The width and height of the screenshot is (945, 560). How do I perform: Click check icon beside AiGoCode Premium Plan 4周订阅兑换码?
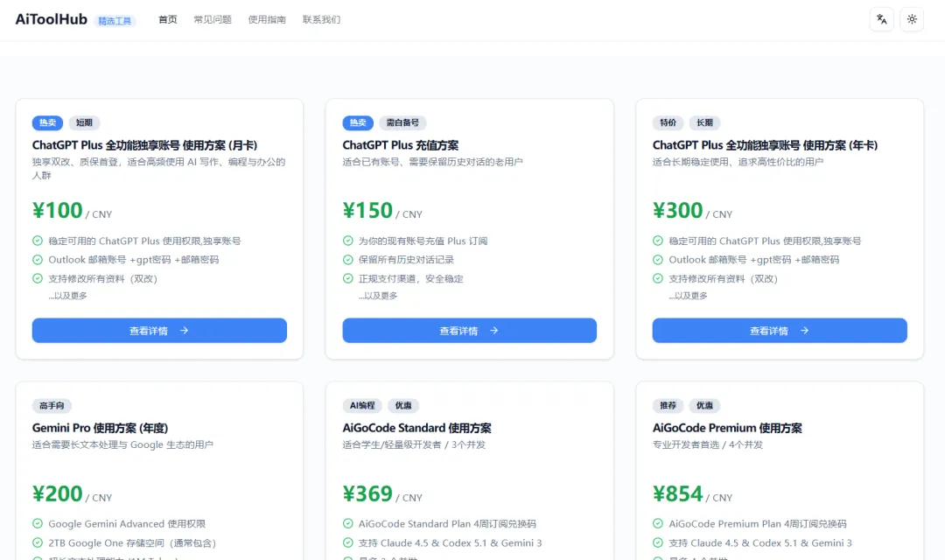[657, 523]
